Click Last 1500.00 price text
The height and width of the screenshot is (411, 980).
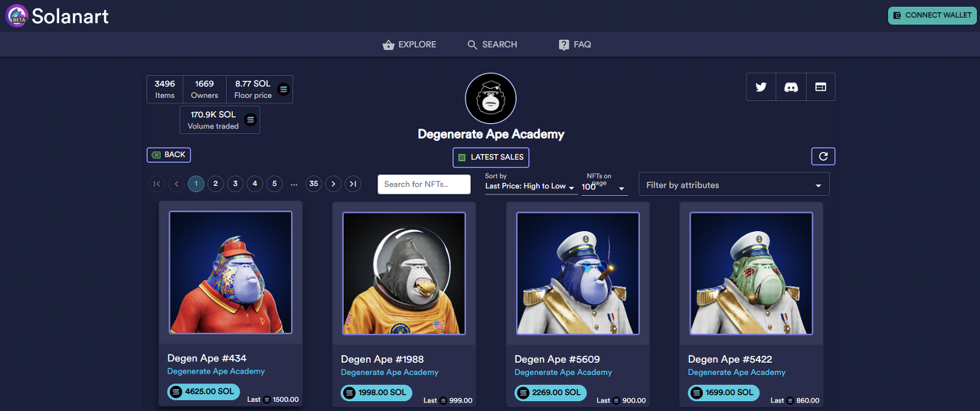tap(273, 400)
